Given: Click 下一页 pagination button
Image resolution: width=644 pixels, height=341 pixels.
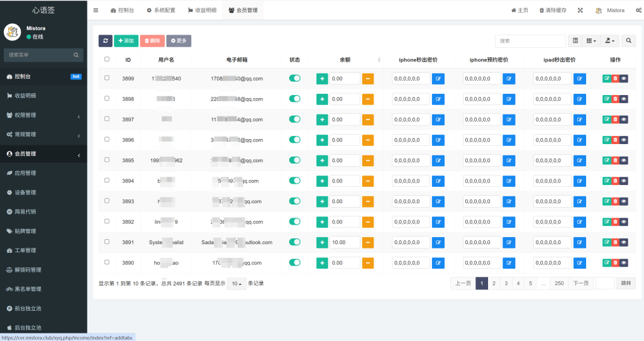Looking at the screenshot, I should tap(580, 284).
